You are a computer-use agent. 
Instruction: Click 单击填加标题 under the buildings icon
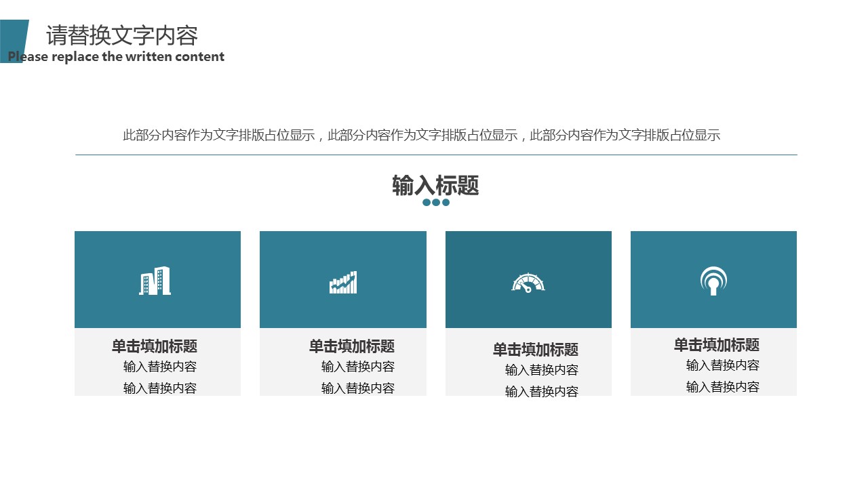click(x=155, y=346)
